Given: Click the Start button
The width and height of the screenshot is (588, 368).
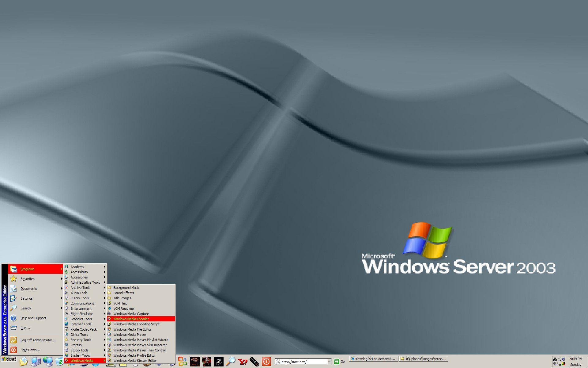Looking at the screenshot, I should [9, 359].
